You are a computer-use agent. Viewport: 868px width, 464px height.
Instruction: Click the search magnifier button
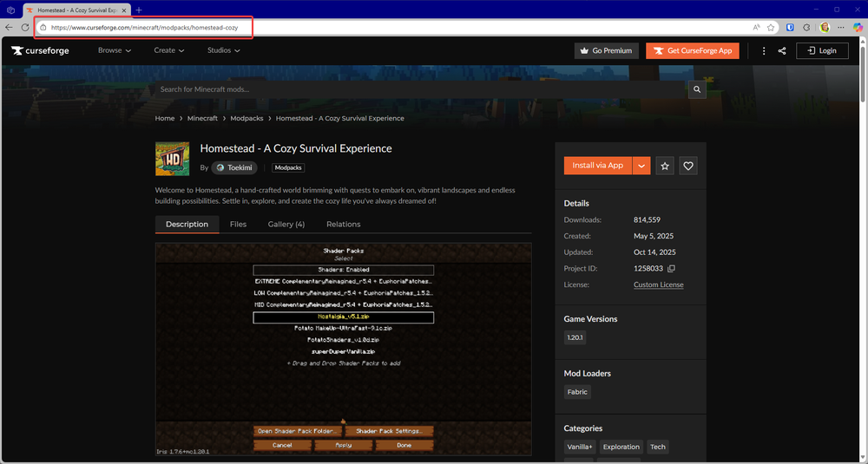coord(697,89)
